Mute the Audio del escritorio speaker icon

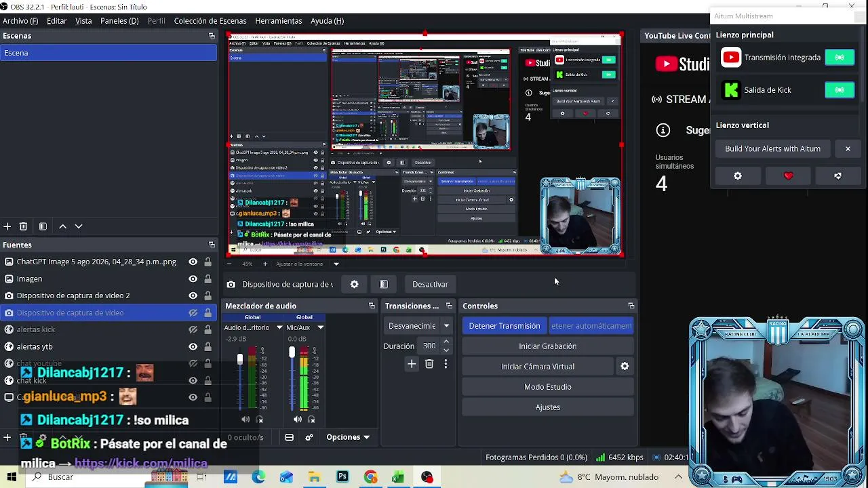point(245,420)
